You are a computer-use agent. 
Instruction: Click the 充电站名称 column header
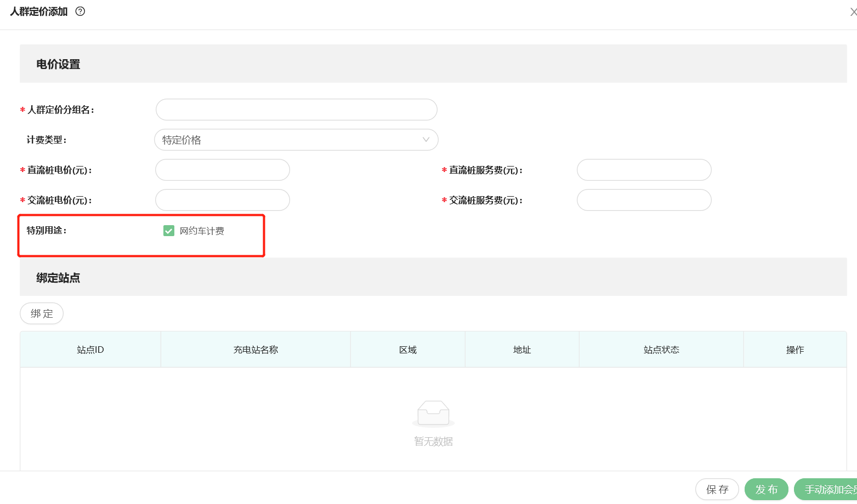tap(256, 350)
